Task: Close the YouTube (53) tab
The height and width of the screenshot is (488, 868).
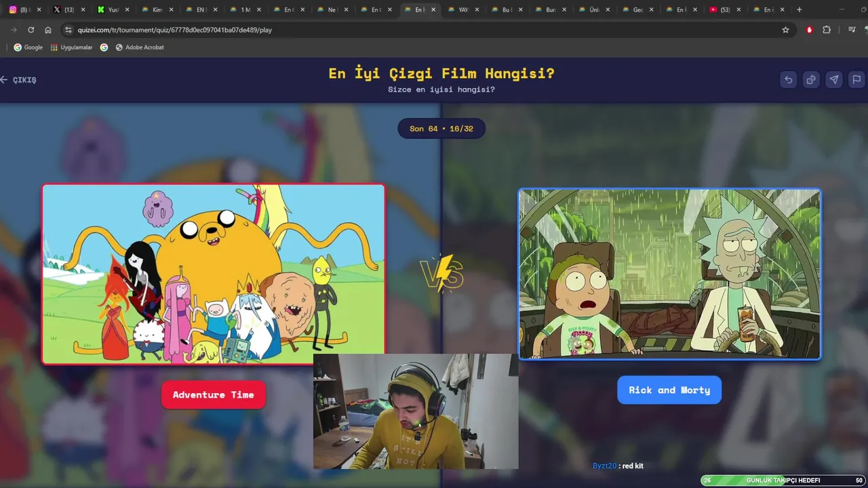Action: pyautogui.click(x=738, y=9)
